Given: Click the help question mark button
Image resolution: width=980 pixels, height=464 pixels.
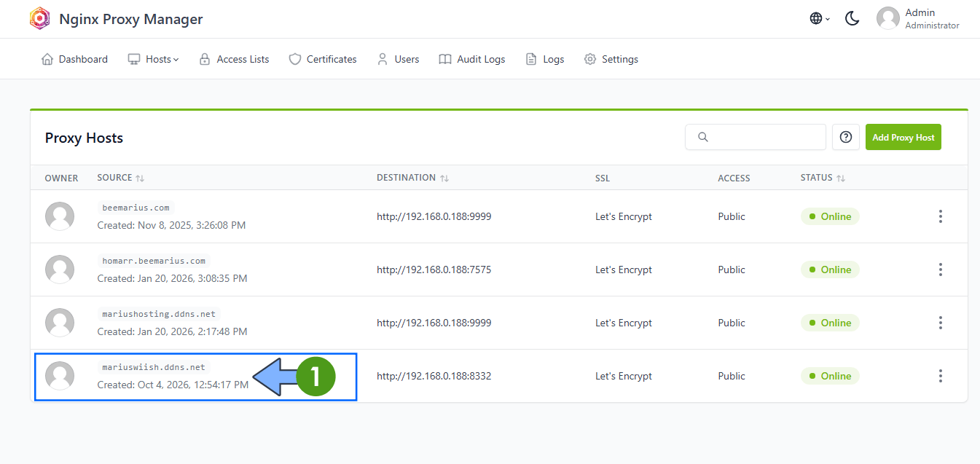Looking at the screenshot, I should point(846,137).
